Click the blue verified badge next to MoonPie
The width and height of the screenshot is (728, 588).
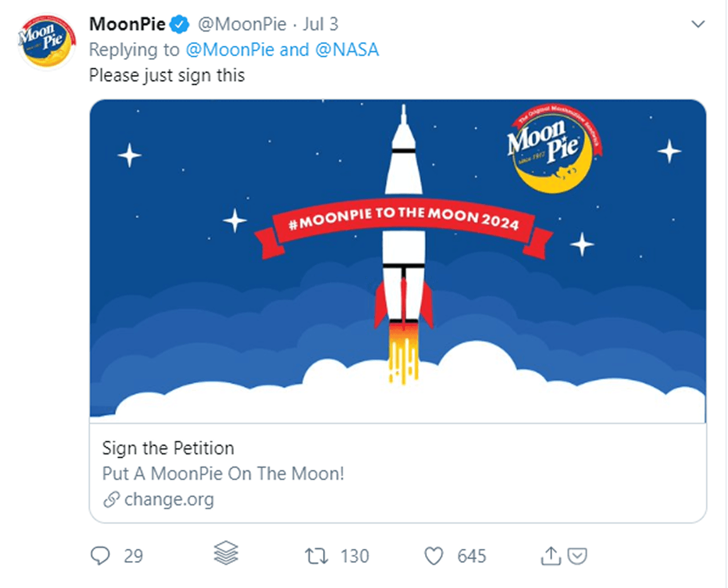(x=179, y=23)
